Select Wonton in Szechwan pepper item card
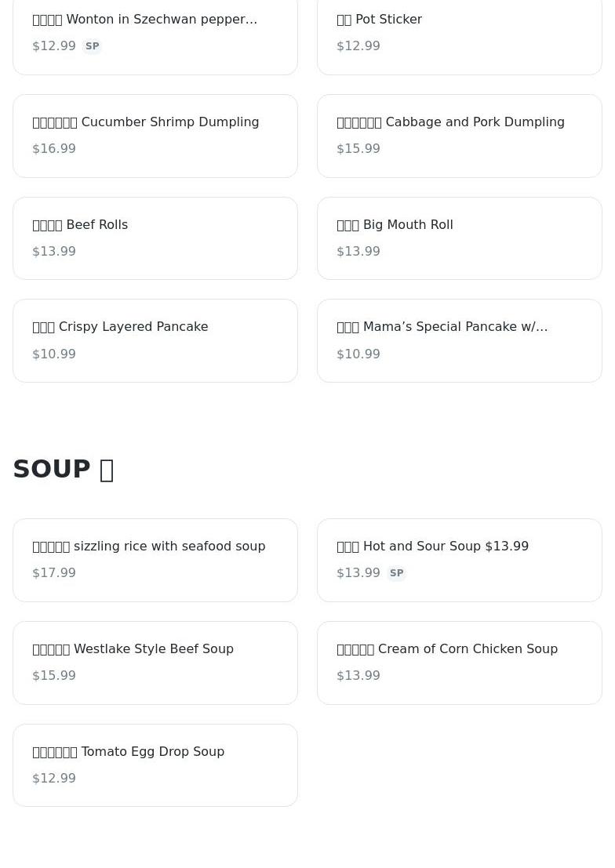The image size is (615, 868). point(155,34)
